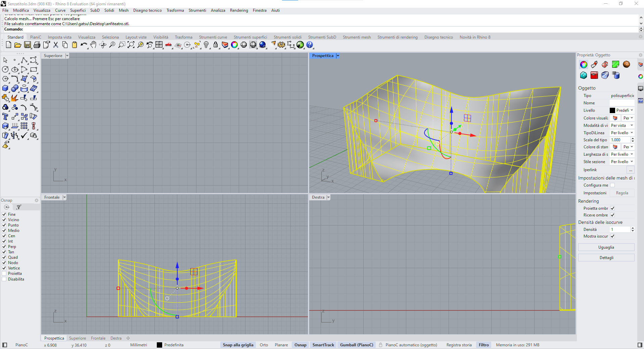This screenshot has width=644, height=349.
Task: Select the Explode tool icon
Action: [x=14, y=98]
